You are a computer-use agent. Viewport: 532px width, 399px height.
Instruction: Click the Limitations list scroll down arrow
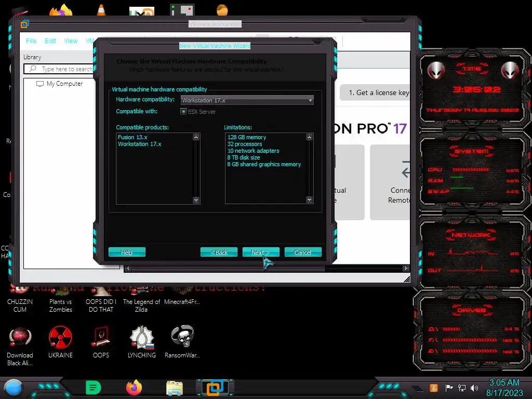click(x=309, y=200)
